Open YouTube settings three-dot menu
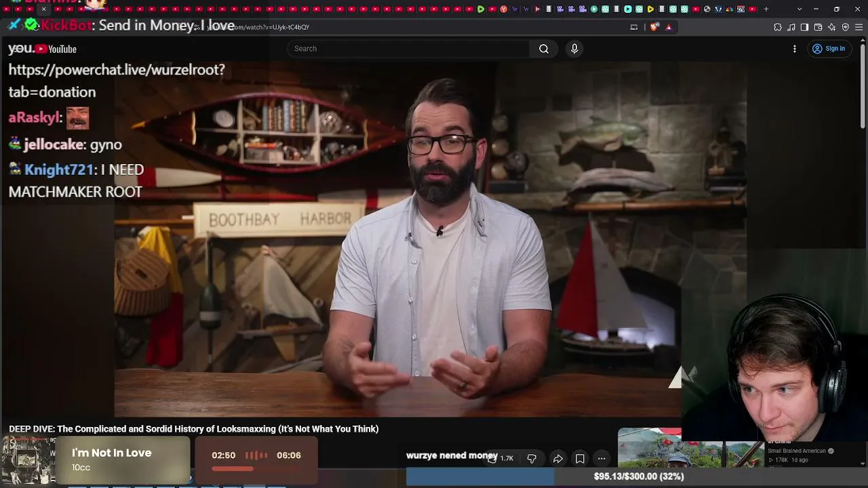868x488 pixels. pos(795,49)
